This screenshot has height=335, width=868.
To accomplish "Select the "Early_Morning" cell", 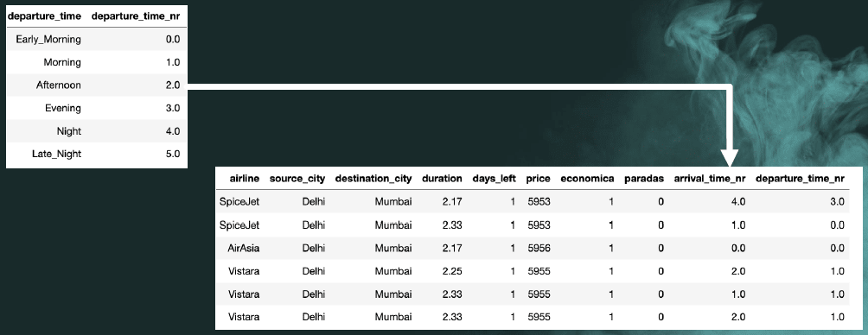I will [x=48, y=39].
